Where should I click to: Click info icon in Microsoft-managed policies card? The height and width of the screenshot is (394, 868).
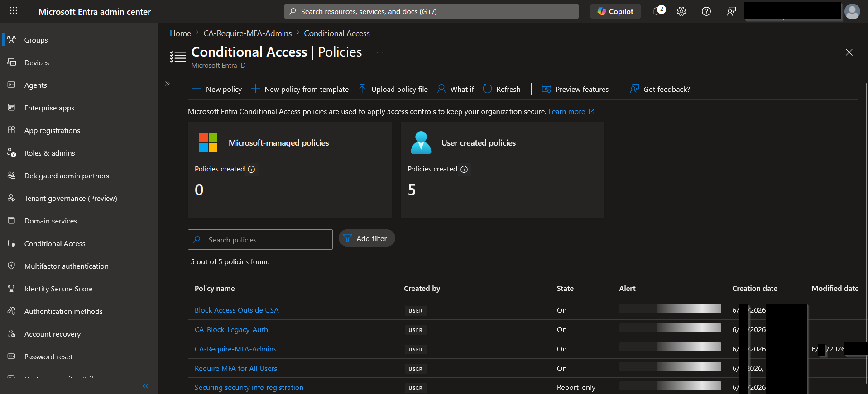251,169
